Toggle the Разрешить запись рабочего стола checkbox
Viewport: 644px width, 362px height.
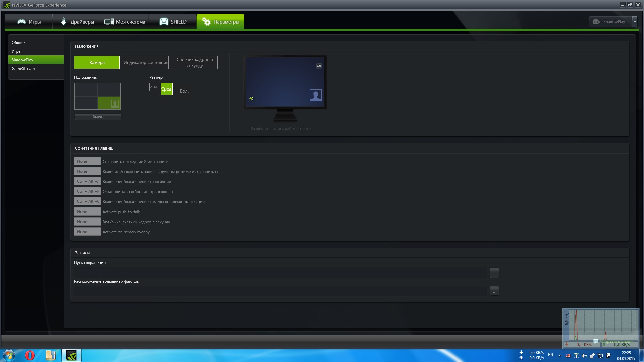(247, 129)
